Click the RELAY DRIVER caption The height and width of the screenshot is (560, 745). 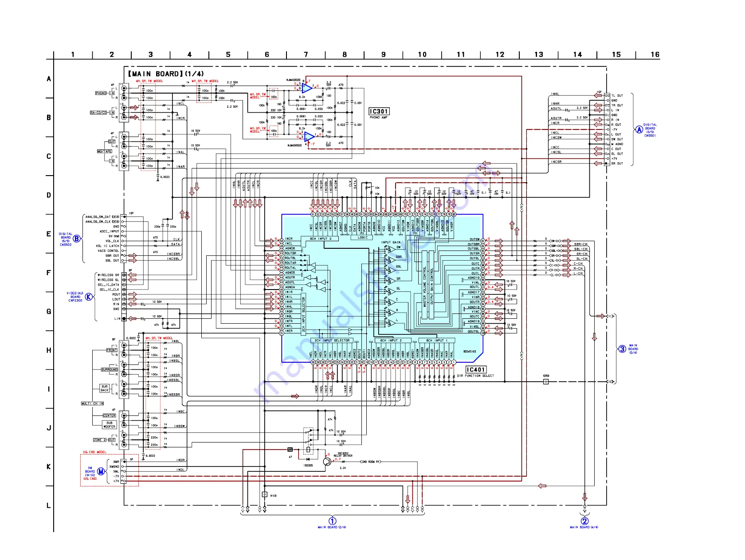pos(343,456)
